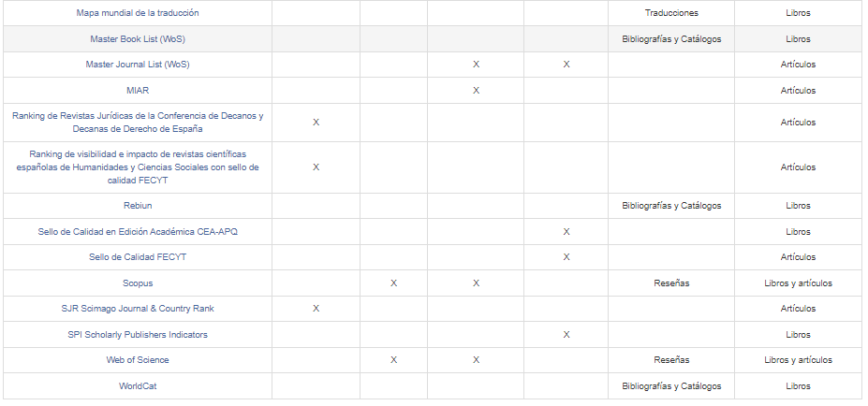
Task: Open Ranking de visibilidad e impacto link
Action: [x=138, y=167]
